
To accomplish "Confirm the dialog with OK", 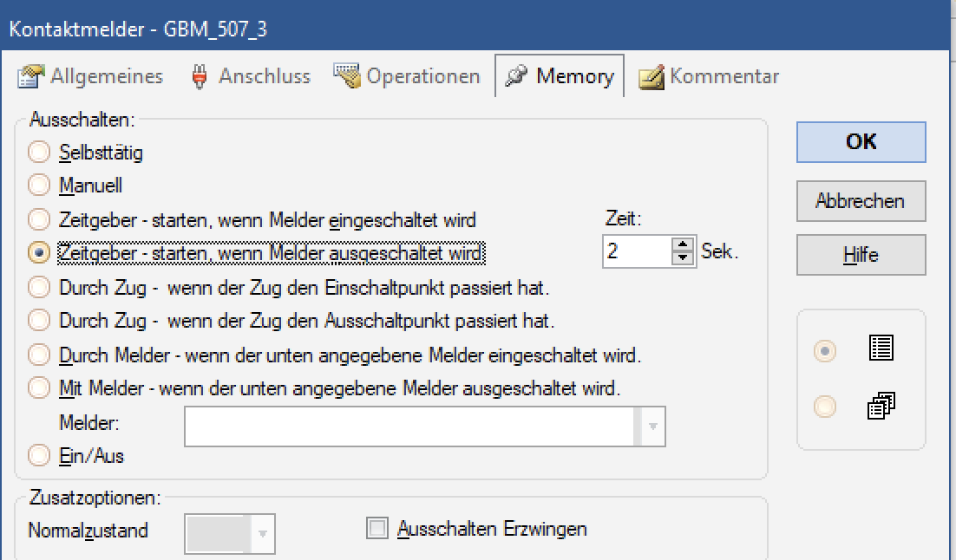I will (861, 142).
